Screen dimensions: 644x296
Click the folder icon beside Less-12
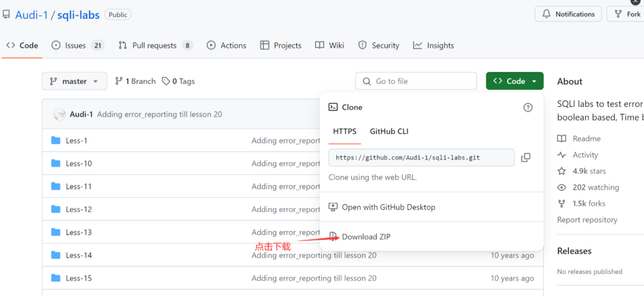(x=56, y=209)
